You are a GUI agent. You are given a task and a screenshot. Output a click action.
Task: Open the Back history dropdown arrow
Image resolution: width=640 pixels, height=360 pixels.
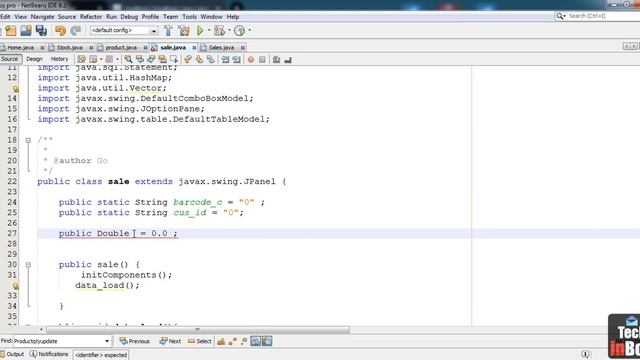click(101, 60)
